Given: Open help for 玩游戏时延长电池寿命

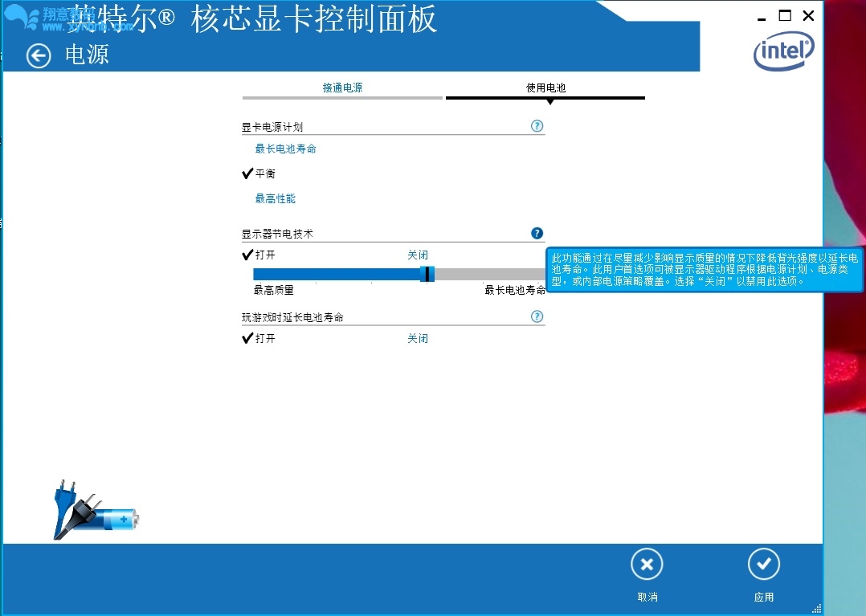Looking at the screenshot, I should point(537,316).
